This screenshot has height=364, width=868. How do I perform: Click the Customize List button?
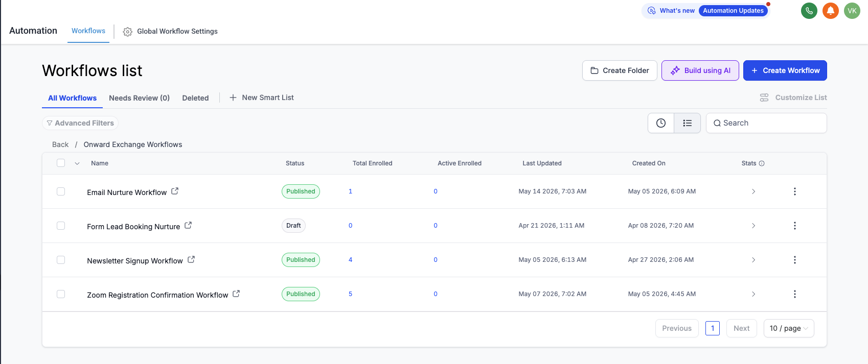tap(793, 98)
